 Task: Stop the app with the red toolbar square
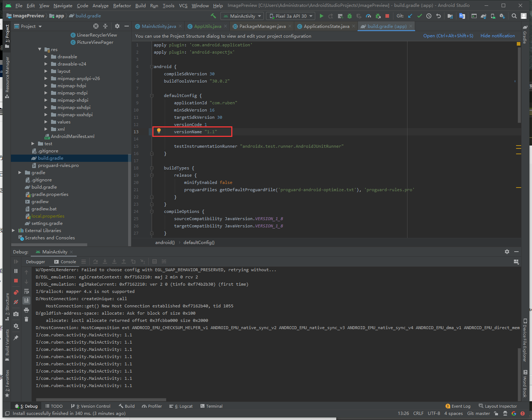pyautogui.click(x=387, y=16)
